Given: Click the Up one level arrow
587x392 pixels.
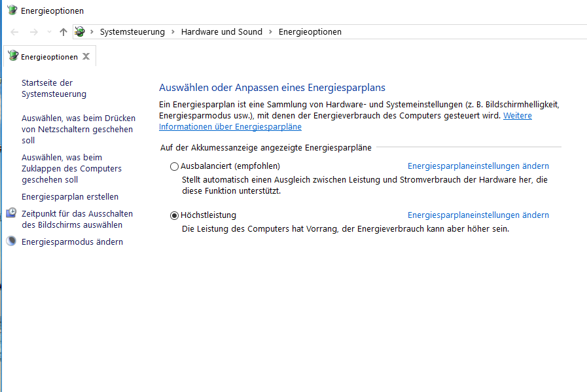Looking at the screenshot, I should tap(63, 32).
